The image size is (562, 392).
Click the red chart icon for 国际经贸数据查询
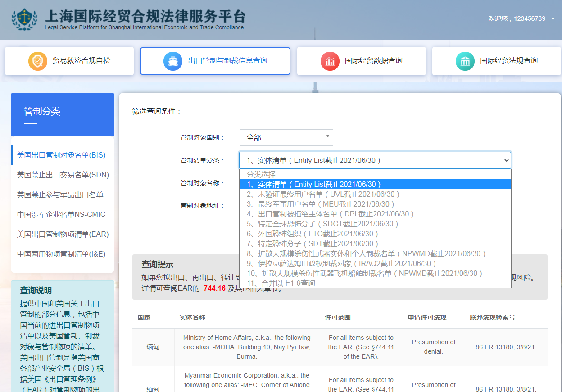click(x=330, y=61)
